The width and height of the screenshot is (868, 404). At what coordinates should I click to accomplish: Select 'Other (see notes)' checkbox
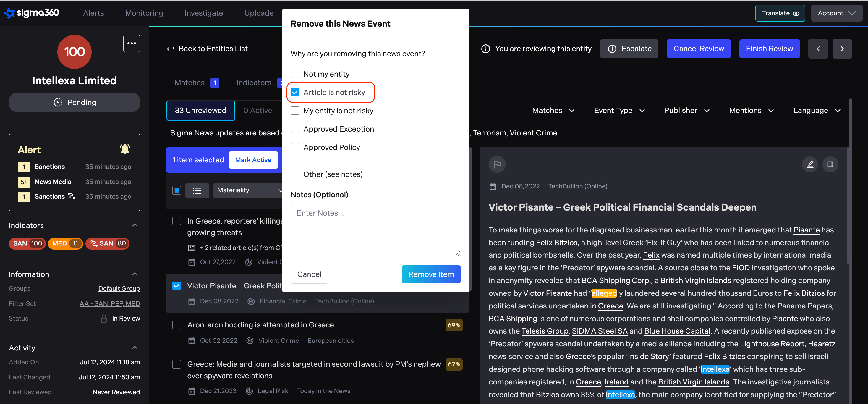[295, 174]
